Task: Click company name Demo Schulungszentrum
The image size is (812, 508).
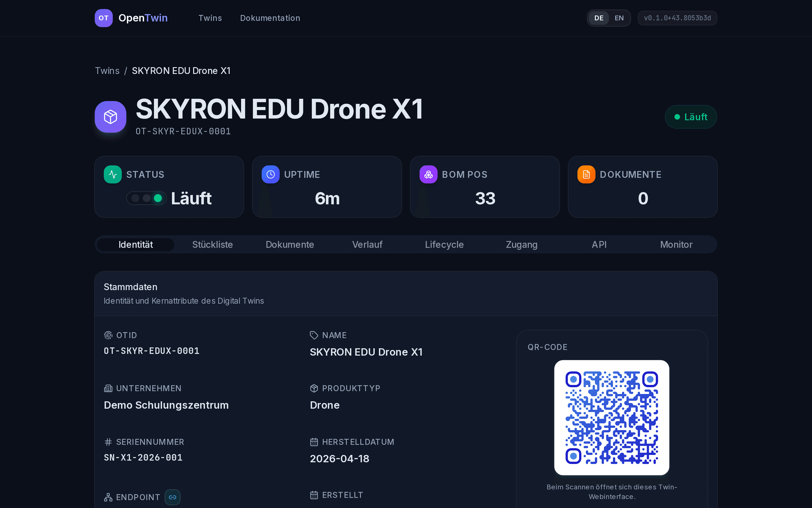Action: pyautogui.click(x=166, y=405)
